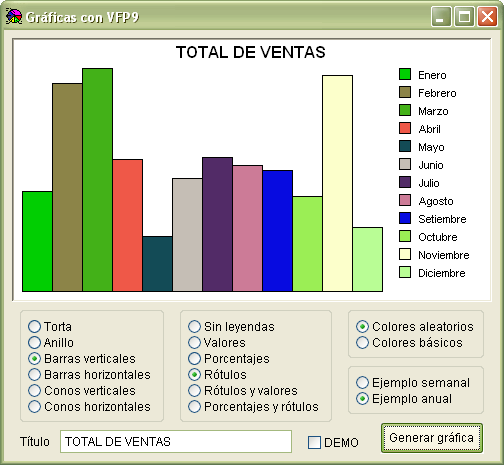Pick Conos verticales chart type
504x465 pixels.
(x=82, y=391)
